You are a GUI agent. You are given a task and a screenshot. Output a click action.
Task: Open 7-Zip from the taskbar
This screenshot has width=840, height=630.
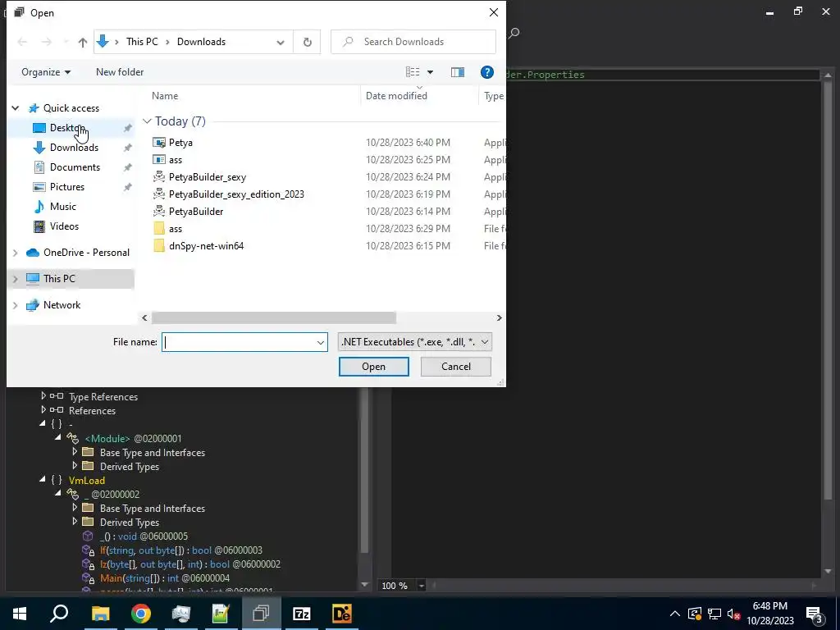coord(302,614)
